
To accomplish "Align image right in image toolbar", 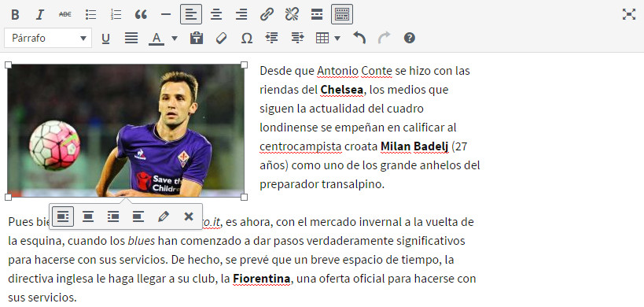I will point(113,216).
